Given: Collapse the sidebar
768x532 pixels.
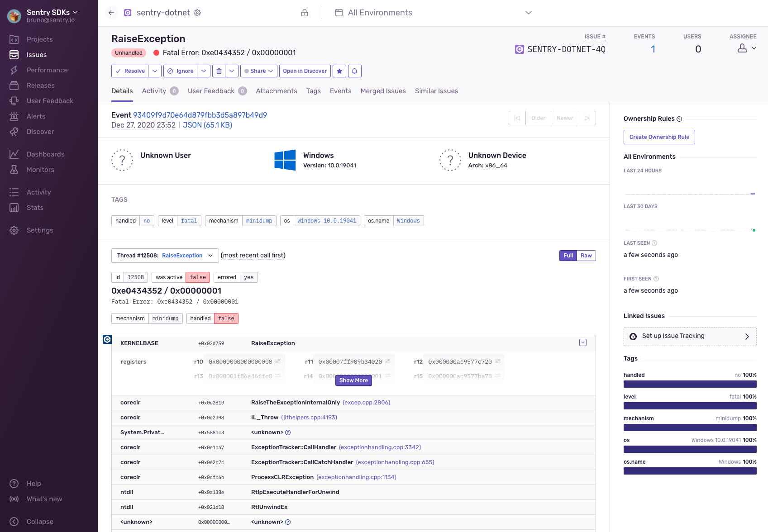Looking at the screenshot, I should (x=40, y=522).
